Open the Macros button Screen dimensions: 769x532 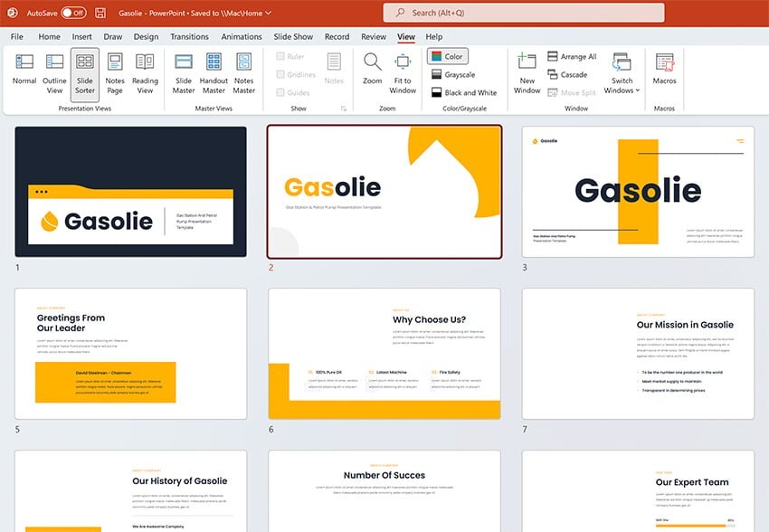pos(664,70)
